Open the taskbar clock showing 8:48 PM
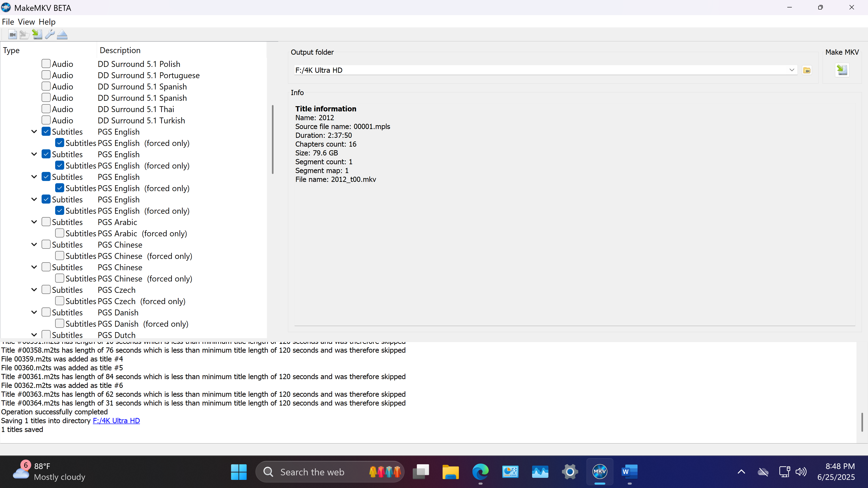Image resolution: width=868 pixels, height=488 pixels. [836, 472]
